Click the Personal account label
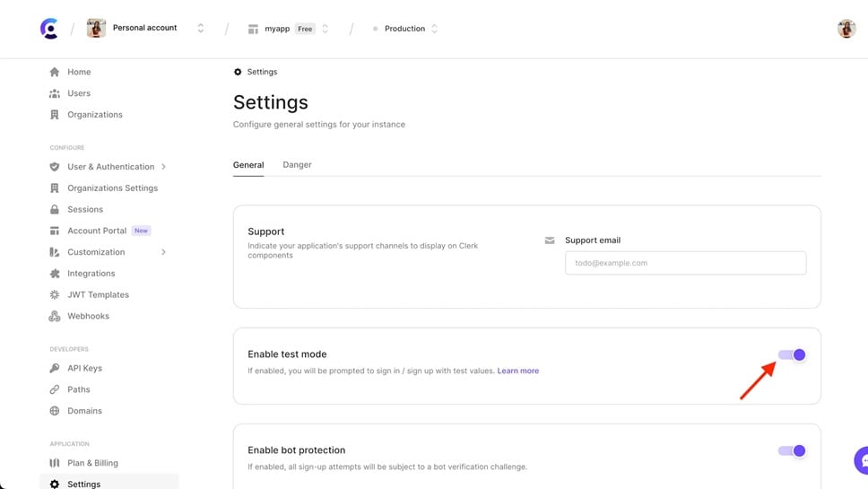Image resolution: width=868 pixels, height=489 pixels. (144, 28)
